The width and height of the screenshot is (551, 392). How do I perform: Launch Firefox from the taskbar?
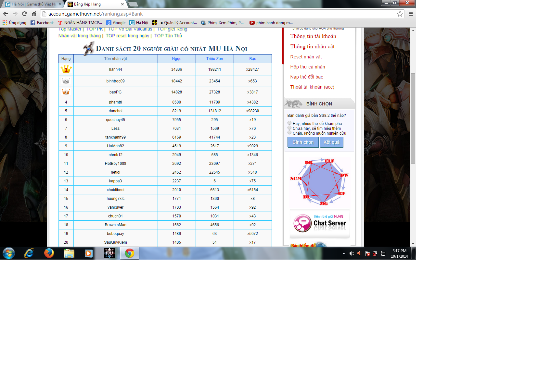[x=49, y=253]
